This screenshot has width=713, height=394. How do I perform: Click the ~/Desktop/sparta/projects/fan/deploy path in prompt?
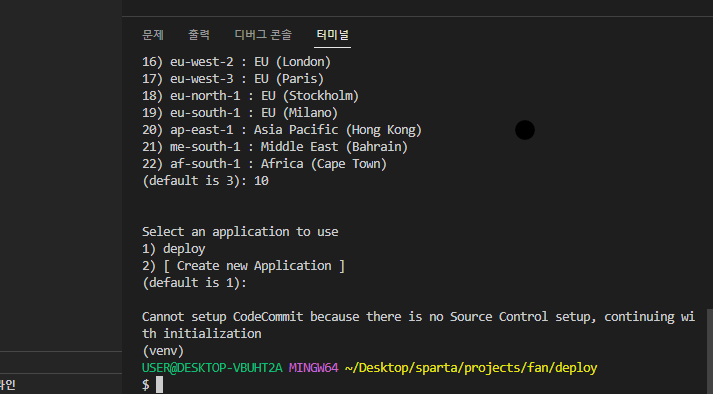[x=471, y=368]
